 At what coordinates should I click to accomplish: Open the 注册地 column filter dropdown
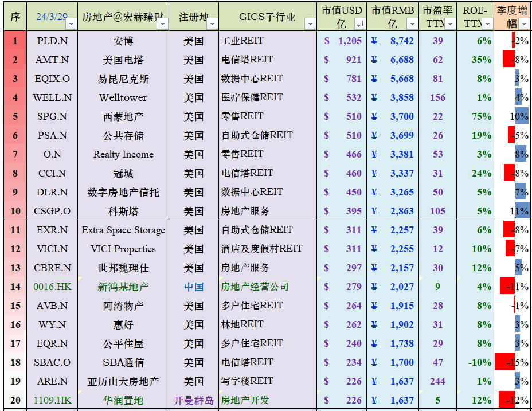tap(213, 25)
